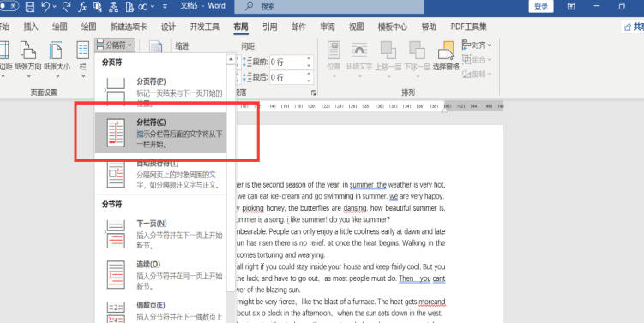Click the fx formula icon
Image resolution: width=644 pixels, height=323 pixels.
tap(82, 6)
